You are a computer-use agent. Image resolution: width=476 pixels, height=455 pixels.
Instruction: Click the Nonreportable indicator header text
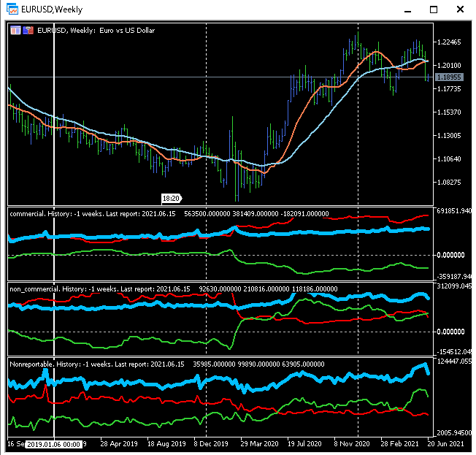click(167, 364)
